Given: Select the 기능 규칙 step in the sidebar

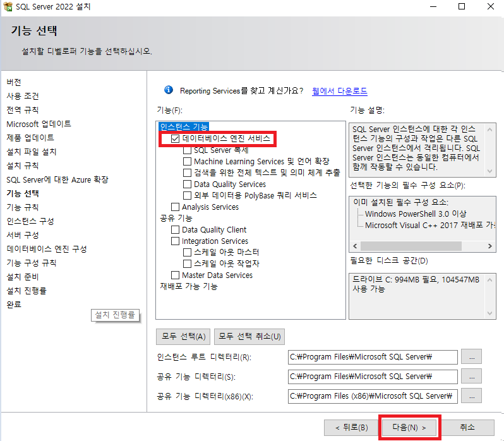Looking at the screenshot, I should (23, 207).
